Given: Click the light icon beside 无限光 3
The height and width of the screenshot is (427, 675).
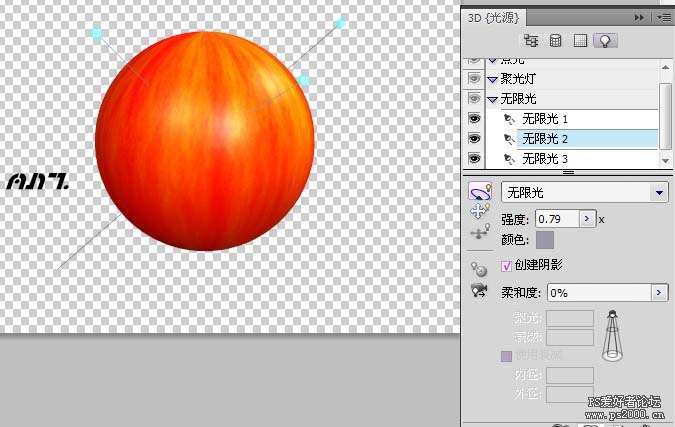Looking at the screenshot, I should 509,159.
